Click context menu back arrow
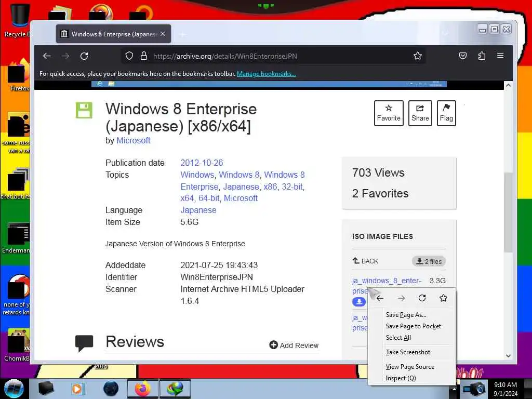 pos(380,298)
